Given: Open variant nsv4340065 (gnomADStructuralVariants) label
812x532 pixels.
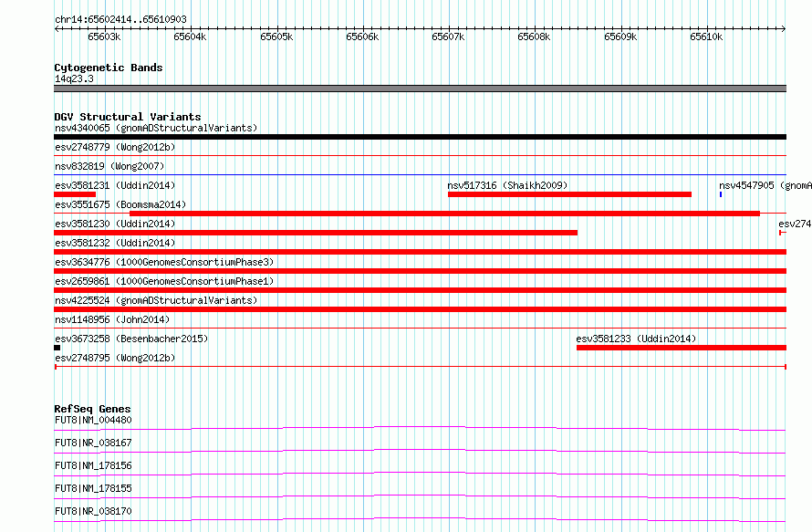Looking at the screenshot, I should (156, 128).
